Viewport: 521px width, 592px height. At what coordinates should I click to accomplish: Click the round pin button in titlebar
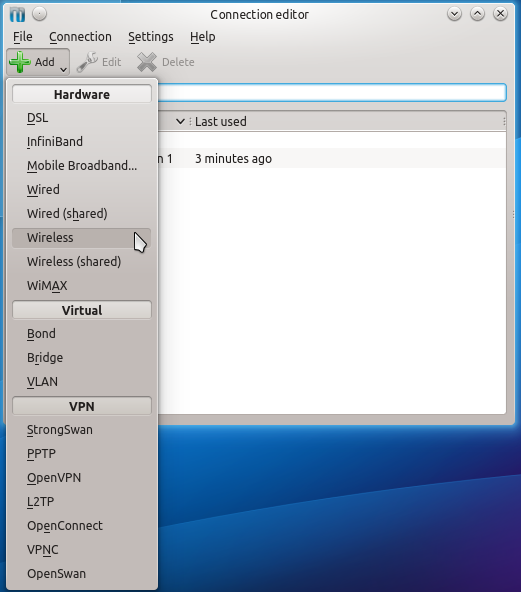pyautogui.click(x=39, y=14)
